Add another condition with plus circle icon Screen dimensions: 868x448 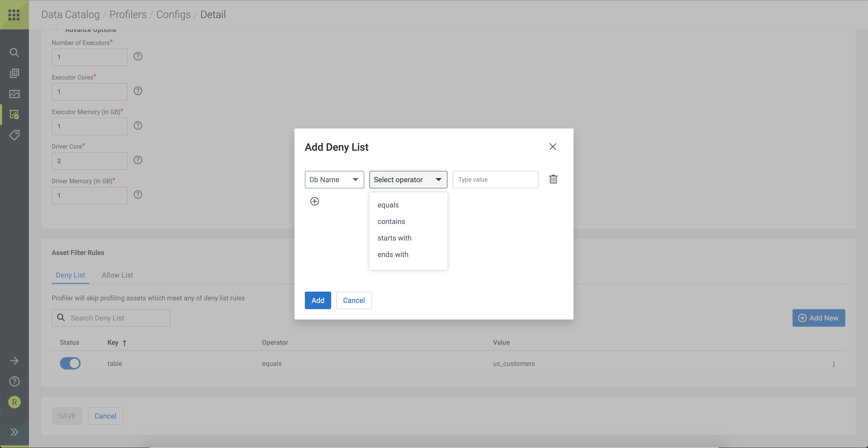click(x=314, y=201)
